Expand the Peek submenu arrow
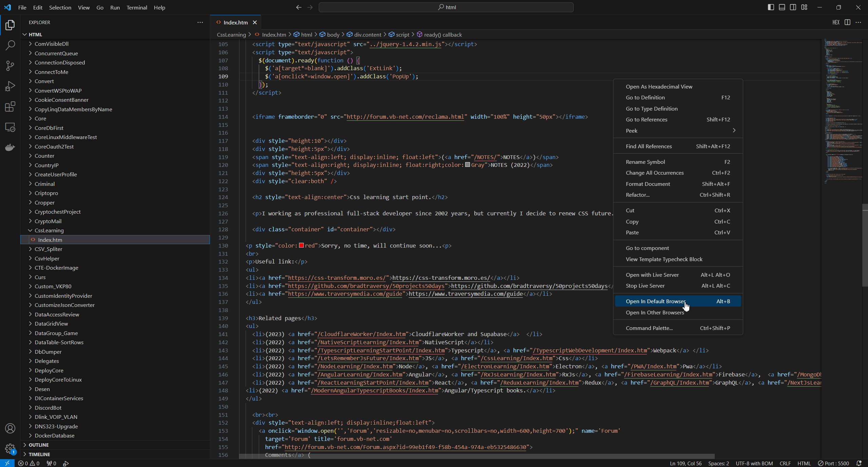Viewport: 868px width, 467px height. pyautogui.click(x=734, y=131)
